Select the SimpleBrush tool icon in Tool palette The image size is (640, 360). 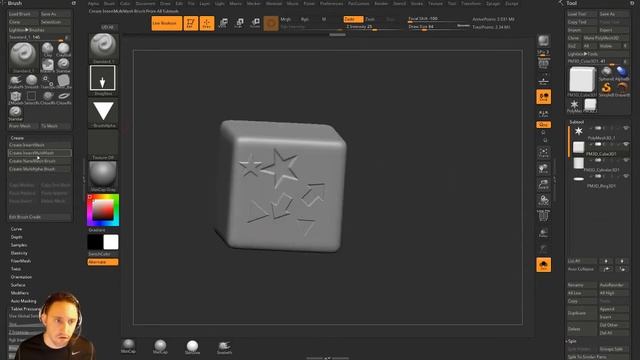pyautogui.click(x=606, y=89)
